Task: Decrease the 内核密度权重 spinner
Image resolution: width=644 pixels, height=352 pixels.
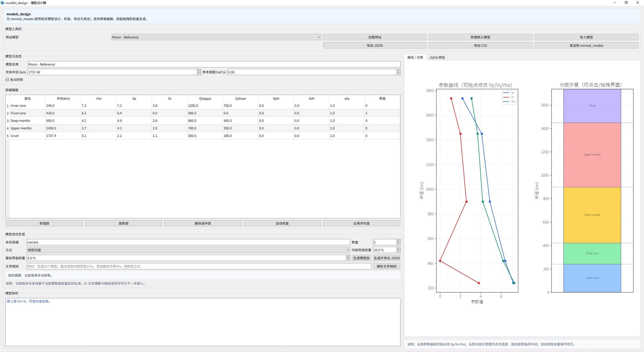Action: [398, 251]
